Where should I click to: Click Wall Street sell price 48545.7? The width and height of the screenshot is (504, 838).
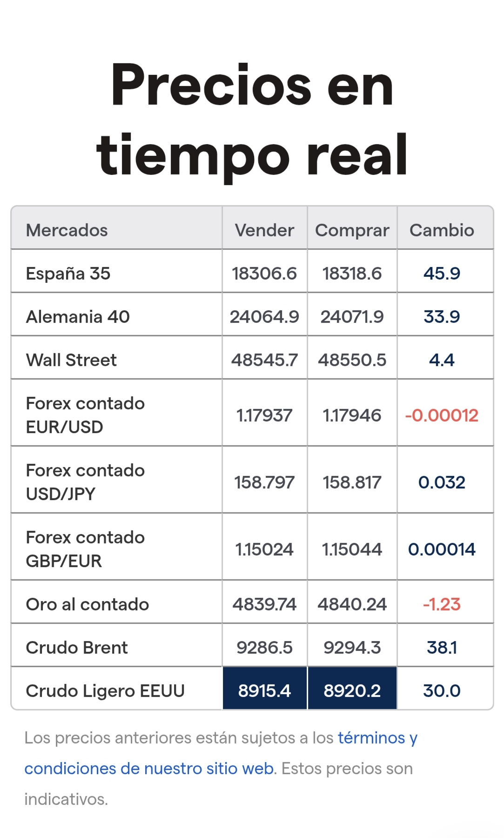[264, 360]
